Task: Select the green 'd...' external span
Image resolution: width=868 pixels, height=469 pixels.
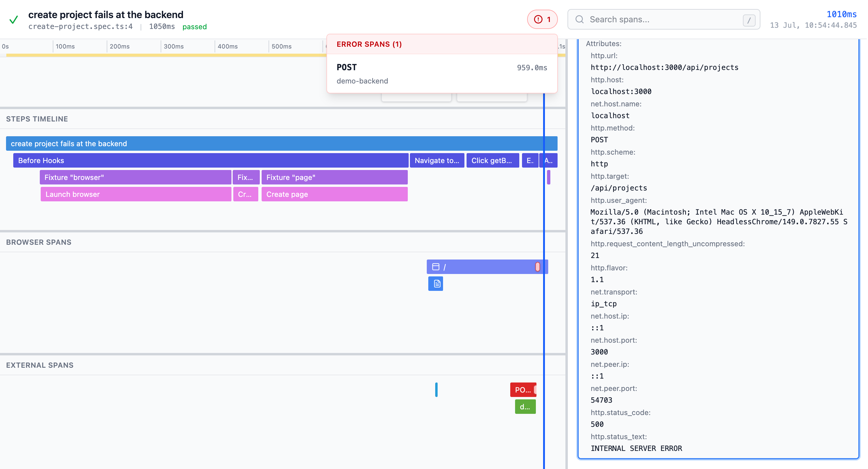Action: point(525,406)
